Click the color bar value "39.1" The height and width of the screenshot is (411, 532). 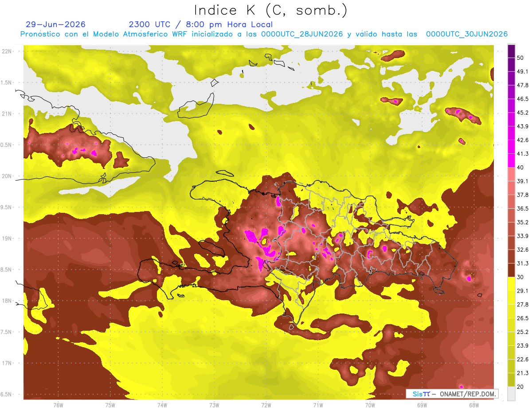(523, 181)
